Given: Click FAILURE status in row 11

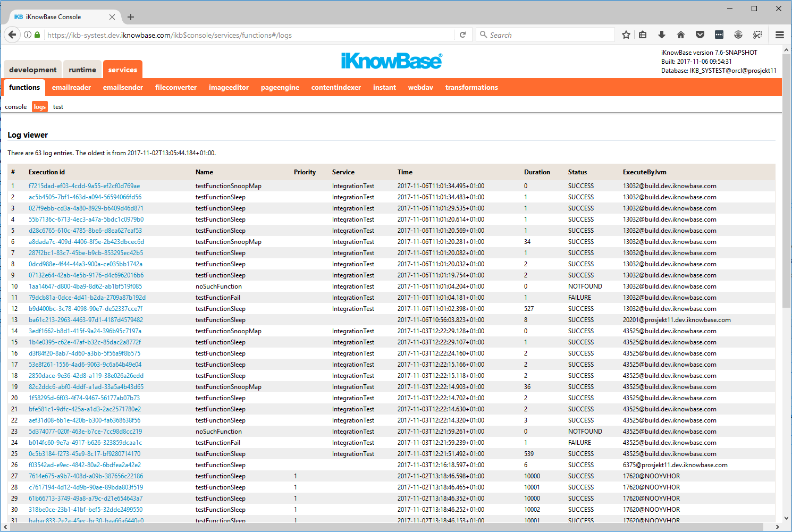Looking at the screenshot, I should coord(579,298).
